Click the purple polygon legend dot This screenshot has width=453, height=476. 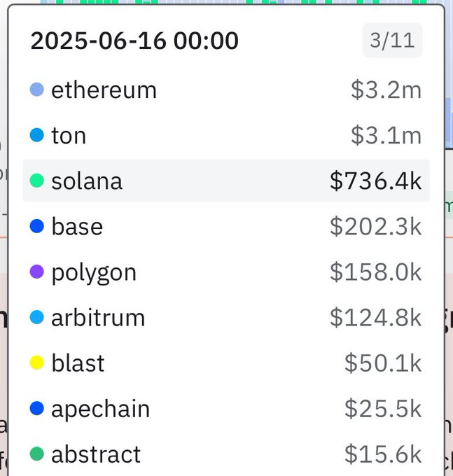[37, 272]
